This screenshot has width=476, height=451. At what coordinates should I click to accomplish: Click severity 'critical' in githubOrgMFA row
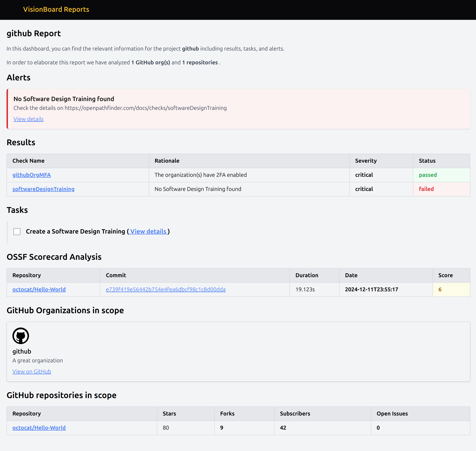click(364, 175)
